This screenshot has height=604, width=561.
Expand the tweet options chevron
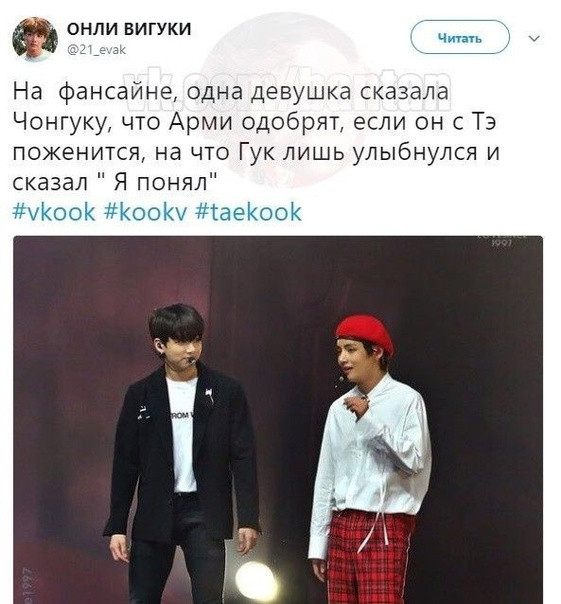tap(534, 38)
